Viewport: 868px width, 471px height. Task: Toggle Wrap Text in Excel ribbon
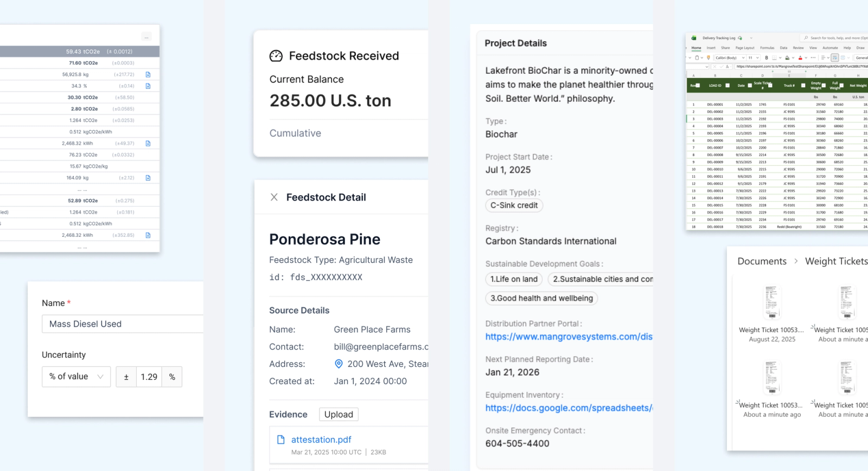835,57
